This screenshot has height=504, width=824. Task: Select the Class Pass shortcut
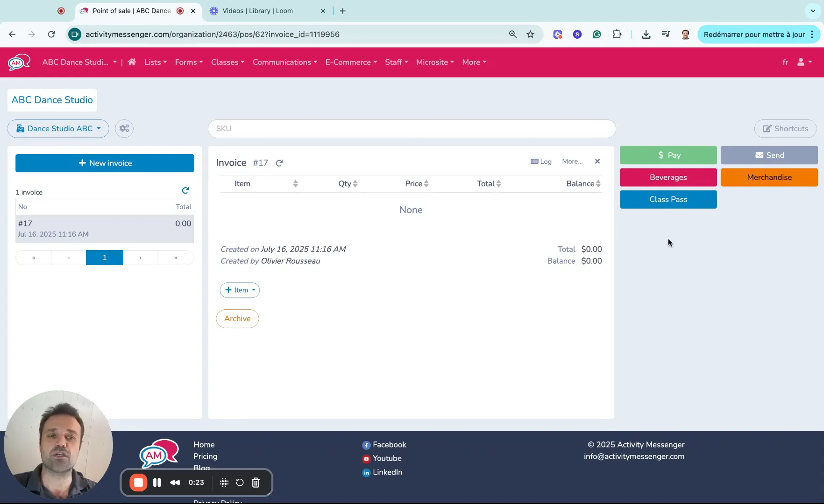pos(668,199)
